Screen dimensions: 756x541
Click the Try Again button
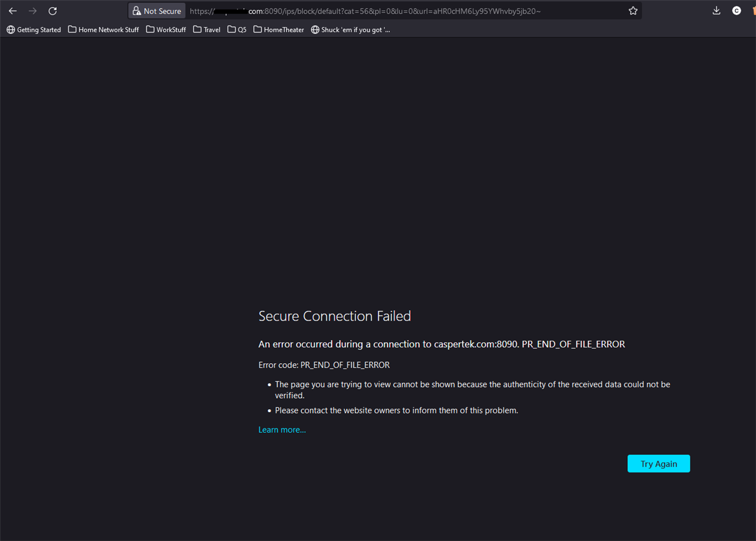click(659, 464)
